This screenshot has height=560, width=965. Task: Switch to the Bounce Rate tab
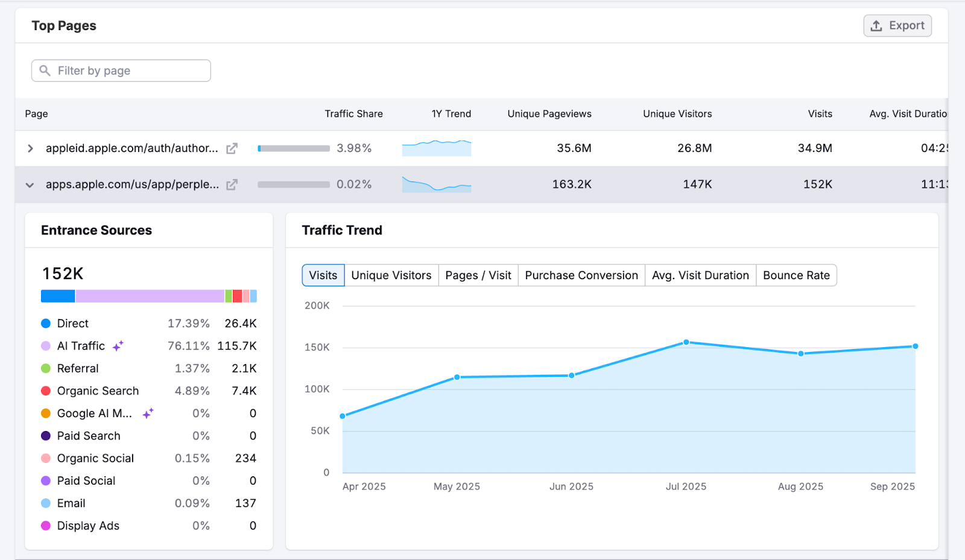[796, 275]
